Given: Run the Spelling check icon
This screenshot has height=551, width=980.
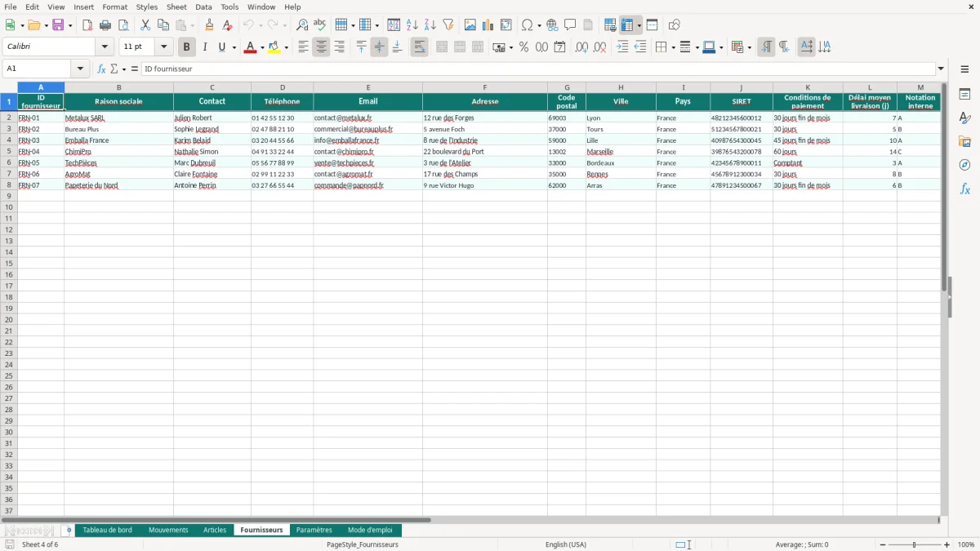Looking at the screenshot, I should pos(320,25).
